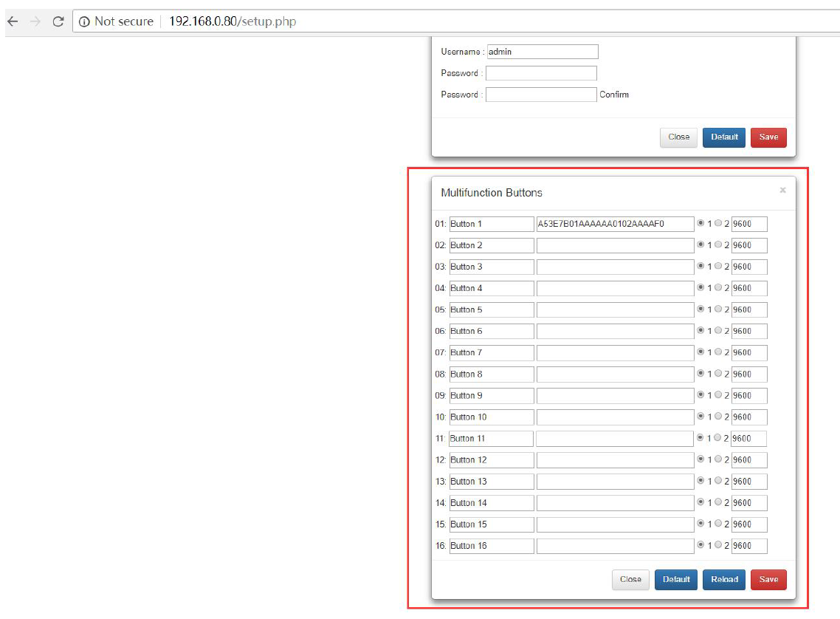Save the Multifunction Buttons settings
Viewport: 840px width, 619px height.
[768, 579]
